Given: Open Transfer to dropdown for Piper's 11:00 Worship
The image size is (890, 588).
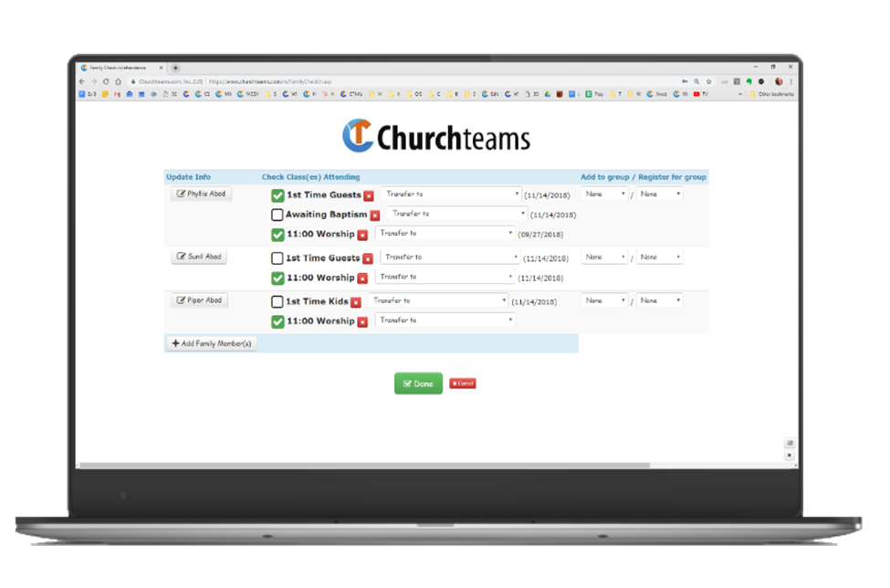Looking at the screenshot, I should coord(445,320).
